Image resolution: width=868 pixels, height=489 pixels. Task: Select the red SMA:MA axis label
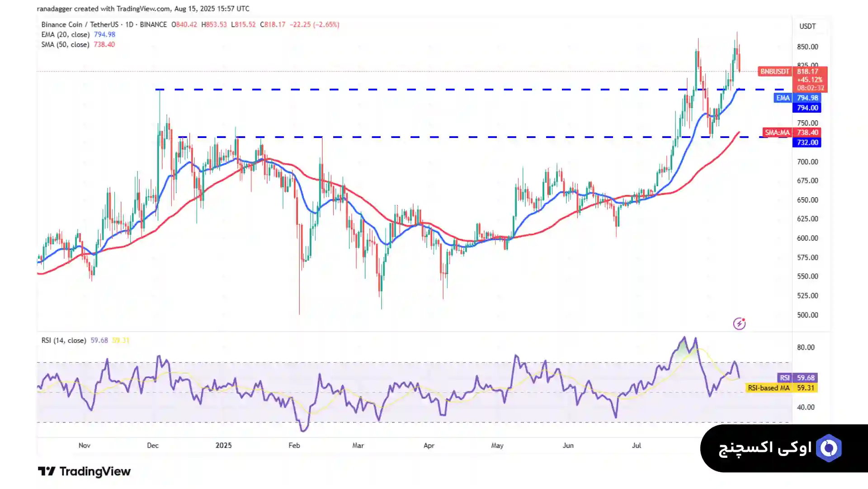(777, 133)
